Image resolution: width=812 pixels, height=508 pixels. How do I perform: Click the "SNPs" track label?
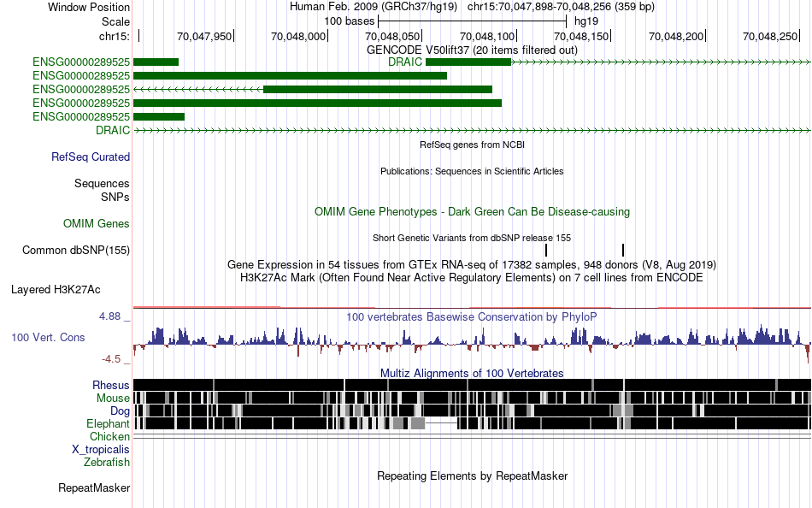[x=115, y=197]
